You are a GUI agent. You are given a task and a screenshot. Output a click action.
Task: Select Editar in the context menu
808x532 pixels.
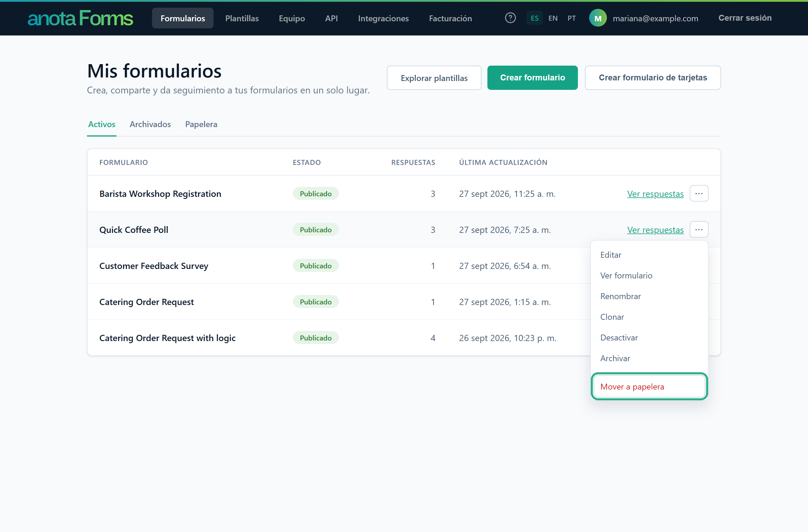click(649, 255)
